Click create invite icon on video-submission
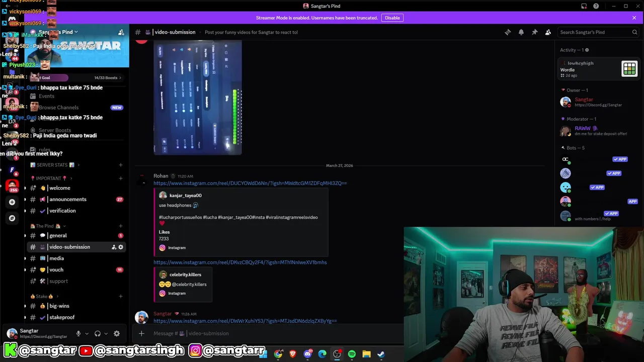Screen dimensions: 644x362 (x=114, y=247)
